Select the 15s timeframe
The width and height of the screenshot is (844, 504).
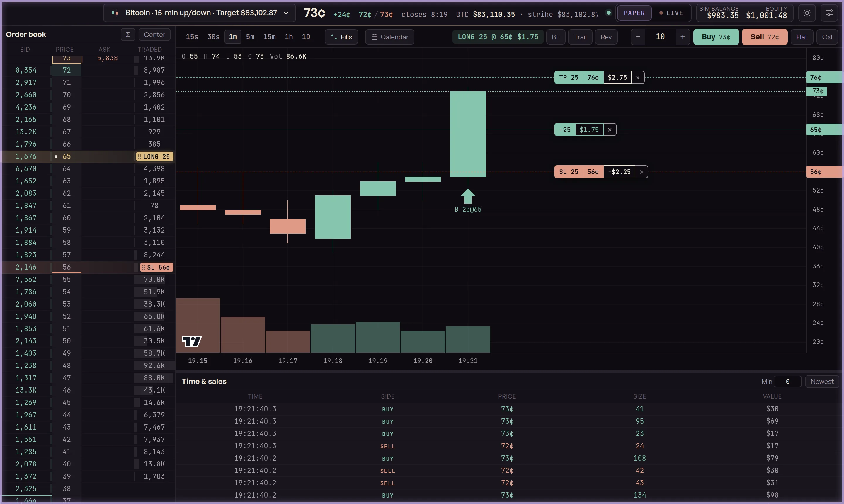click(x=192, y=37)
